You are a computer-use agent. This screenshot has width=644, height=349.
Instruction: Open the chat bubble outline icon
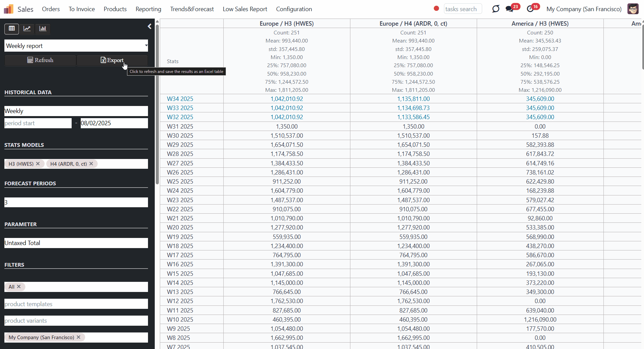point(496,9)
